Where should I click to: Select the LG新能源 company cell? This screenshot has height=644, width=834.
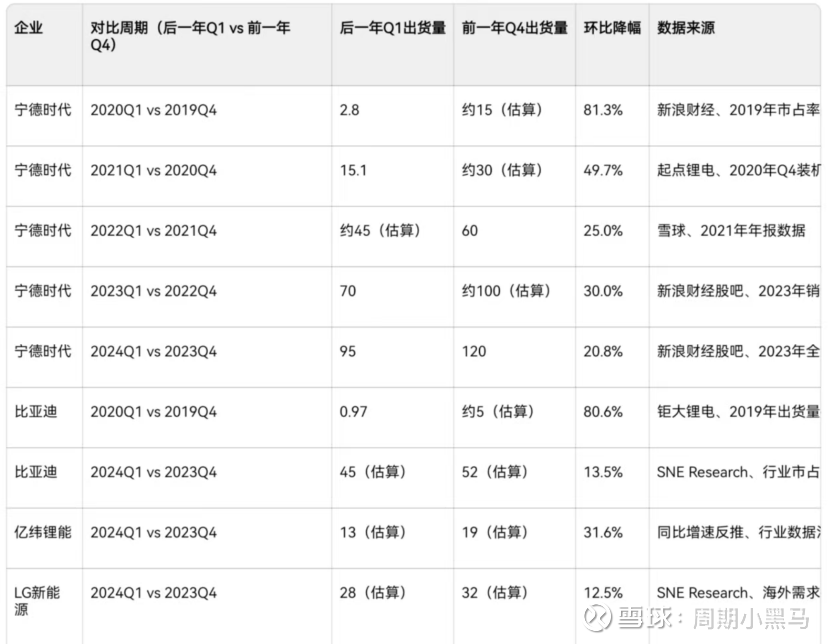[x=37, y=601]
